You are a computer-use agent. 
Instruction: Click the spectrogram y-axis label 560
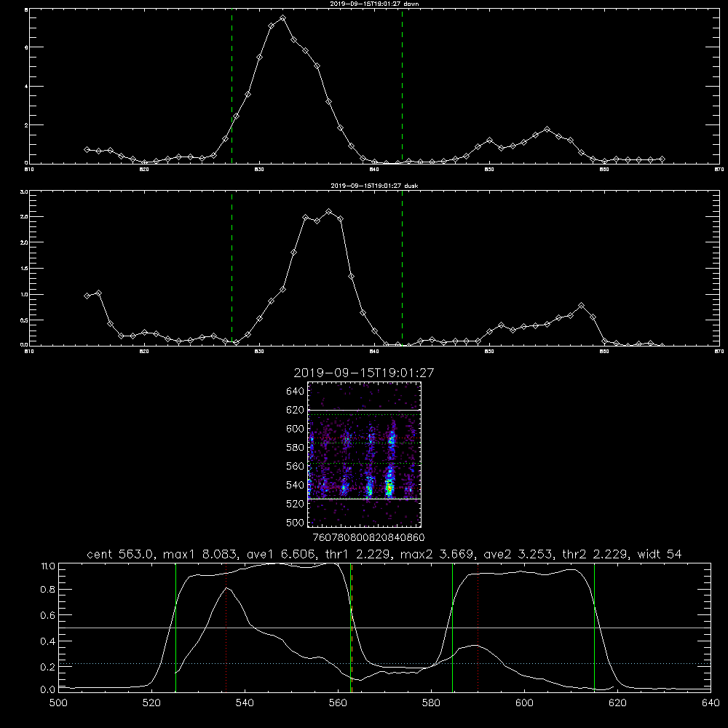click(x=296, y=466)
